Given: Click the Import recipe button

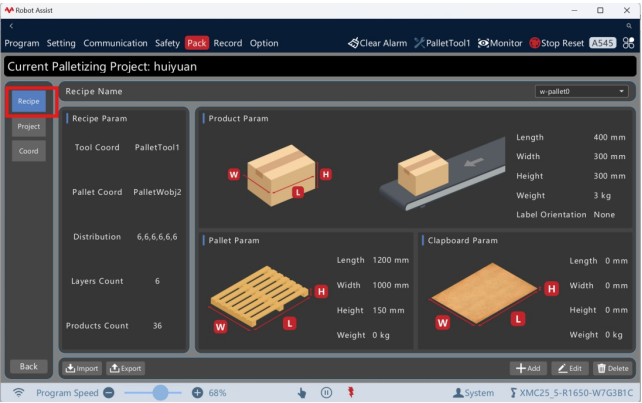Looking at the screenshot, I should (82, 368).
